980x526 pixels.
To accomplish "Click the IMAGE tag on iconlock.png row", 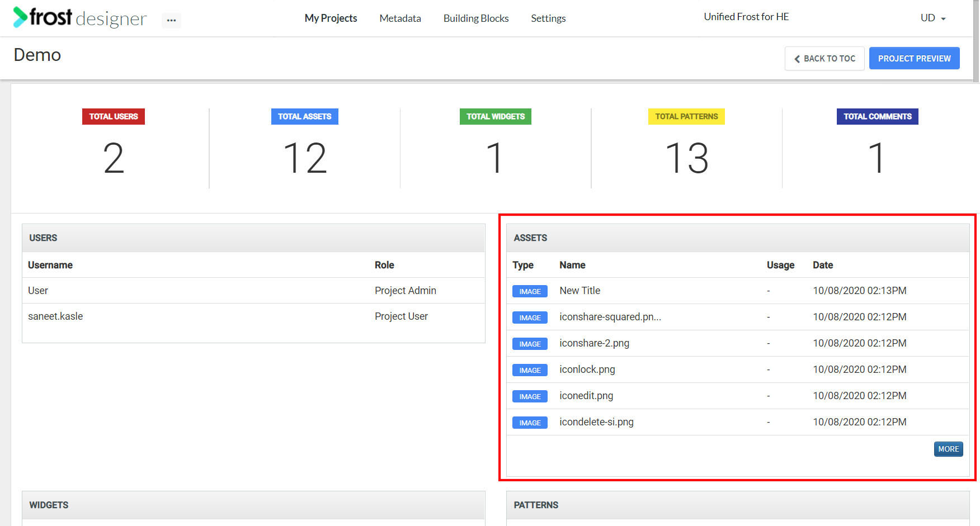I will (x=530, y=370).
